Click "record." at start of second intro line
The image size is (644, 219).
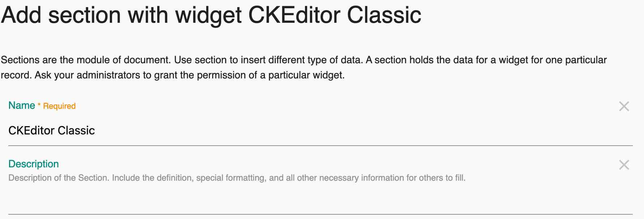coord(16,75)
